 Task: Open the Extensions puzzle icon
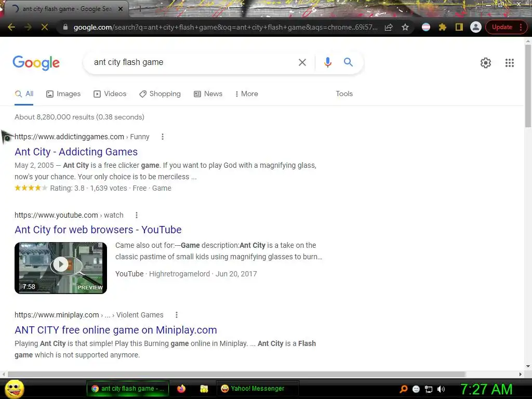coord(443,27)
